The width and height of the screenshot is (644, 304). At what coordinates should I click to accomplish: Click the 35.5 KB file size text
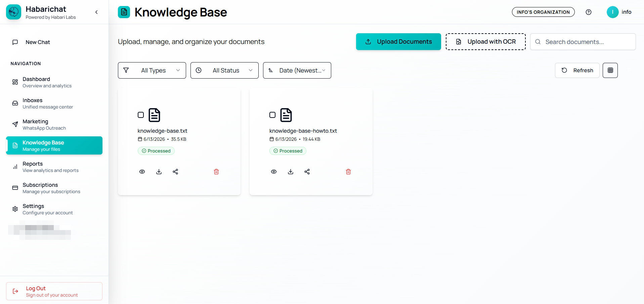[x=178, y=139]
